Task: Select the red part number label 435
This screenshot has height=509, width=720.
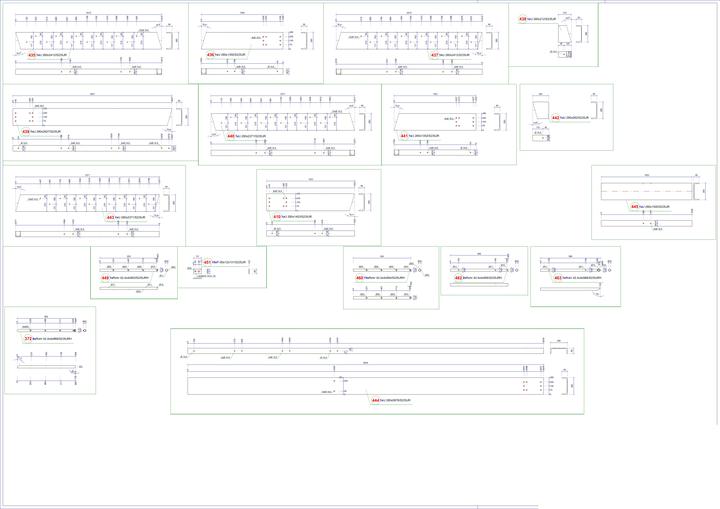Action: (x=32, y=55)
